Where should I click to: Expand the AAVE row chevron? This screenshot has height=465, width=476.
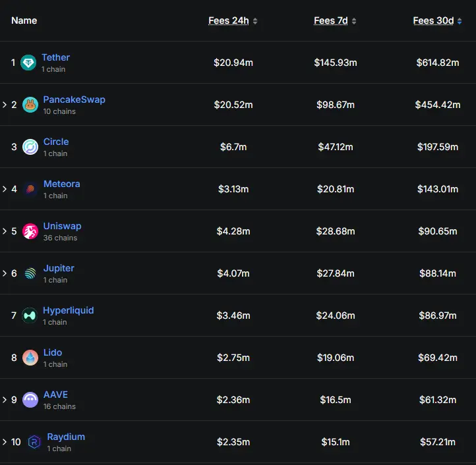5,400
